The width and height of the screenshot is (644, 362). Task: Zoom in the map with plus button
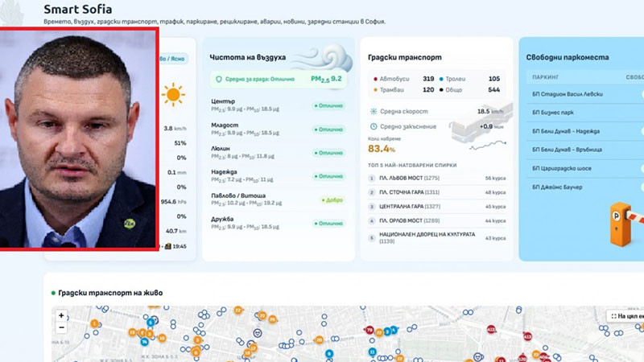click(x=61, y=315)
